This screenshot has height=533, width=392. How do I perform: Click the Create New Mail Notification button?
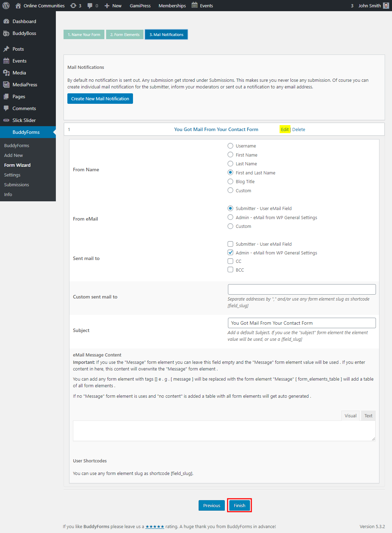point(100,99)
